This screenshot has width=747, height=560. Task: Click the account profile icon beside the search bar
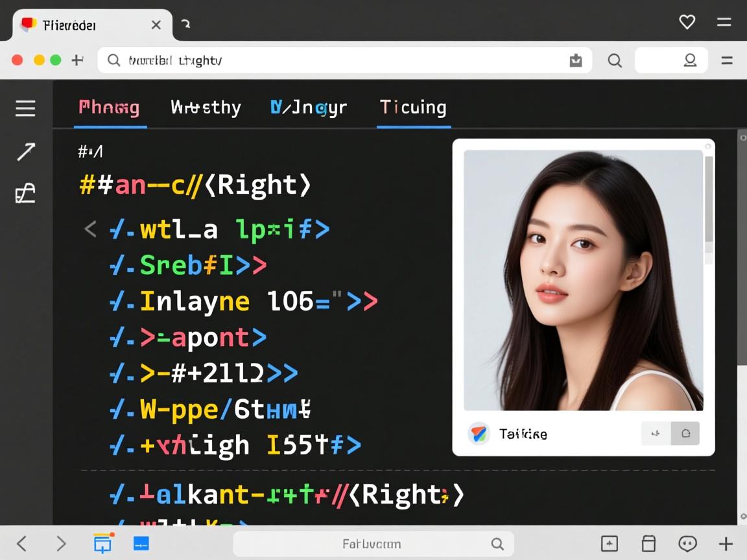coord(689,60)
